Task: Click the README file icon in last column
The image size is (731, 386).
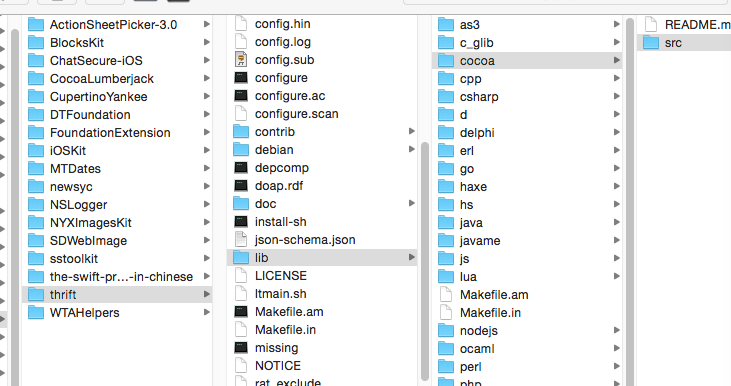Action: click(651, 24)
